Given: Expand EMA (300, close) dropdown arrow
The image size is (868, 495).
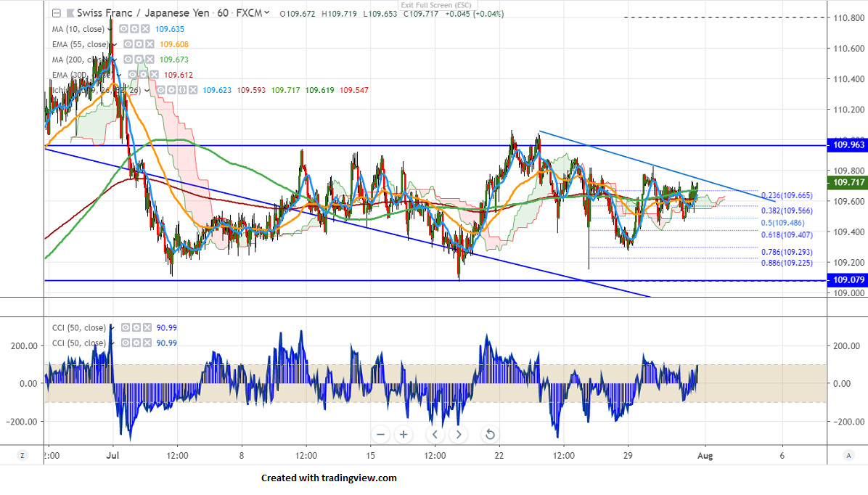Looking at the screenshot, I should (119, 75).
